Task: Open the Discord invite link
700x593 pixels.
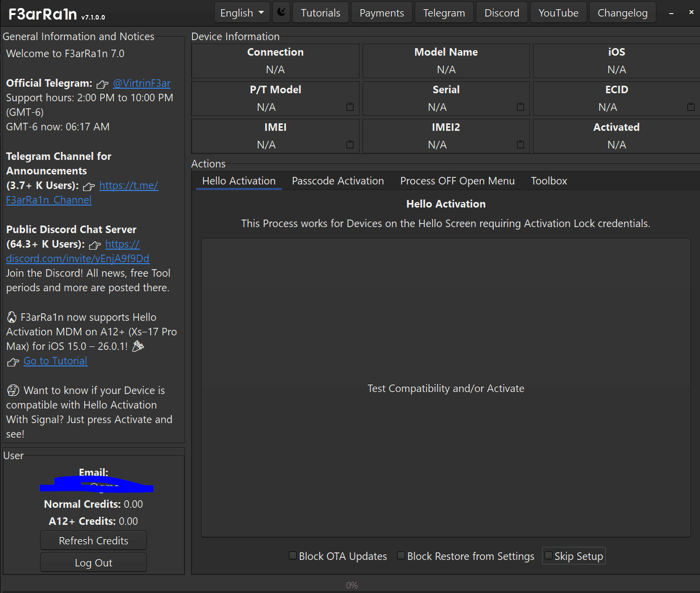Action: 78,259
